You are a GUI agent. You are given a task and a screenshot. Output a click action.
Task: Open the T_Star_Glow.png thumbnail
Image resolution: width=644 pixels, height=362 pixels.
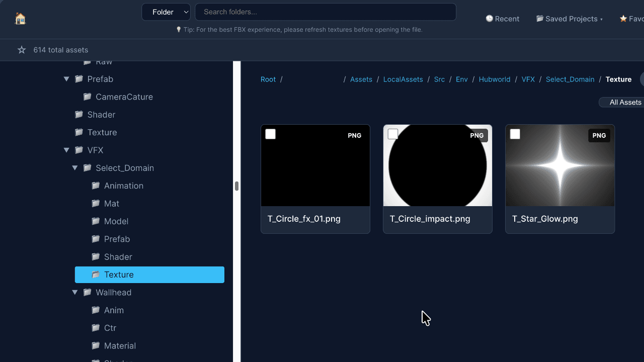(559, 165)
